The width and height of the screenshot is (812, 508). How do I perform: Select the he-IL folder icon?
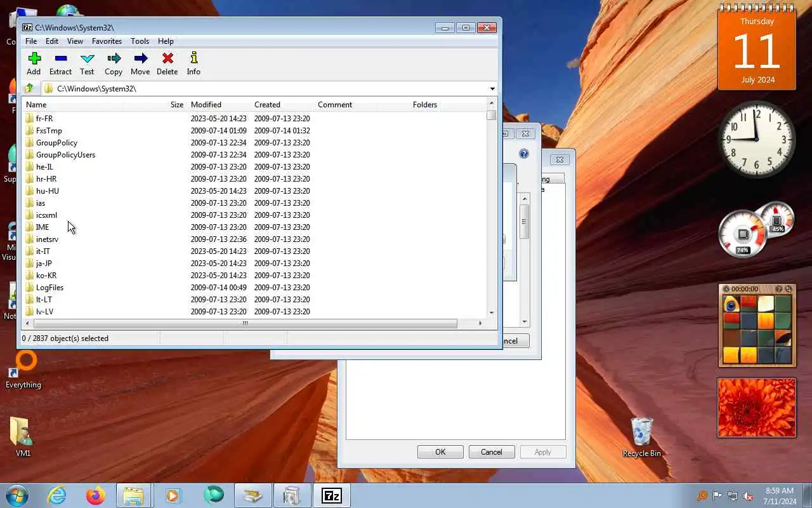point(29,166)
